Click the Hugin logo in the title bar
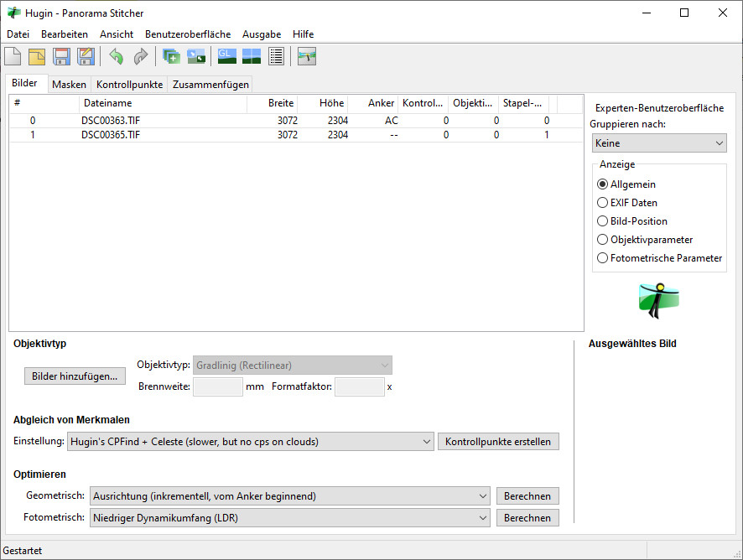Image resolution: width=743 pixels, height=560 pixels. click(x=13, y=13)
